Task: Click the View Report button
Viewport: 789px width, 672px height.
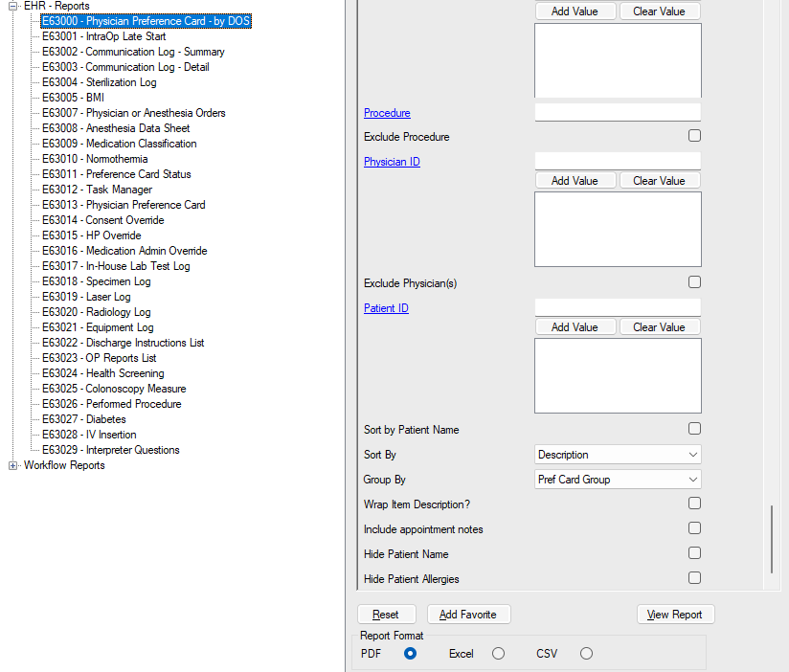Action: click(675, 614)
